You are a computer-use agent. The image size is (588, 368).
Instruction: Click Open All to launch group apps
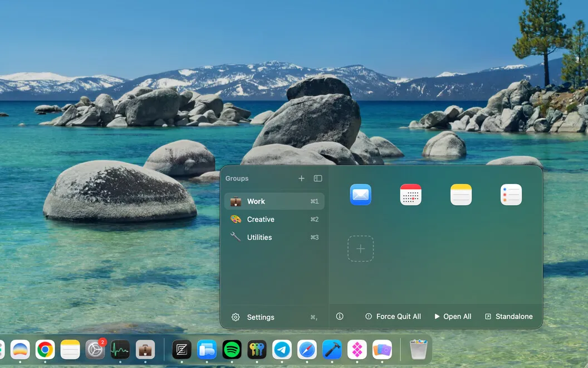[x=453, y=317]
